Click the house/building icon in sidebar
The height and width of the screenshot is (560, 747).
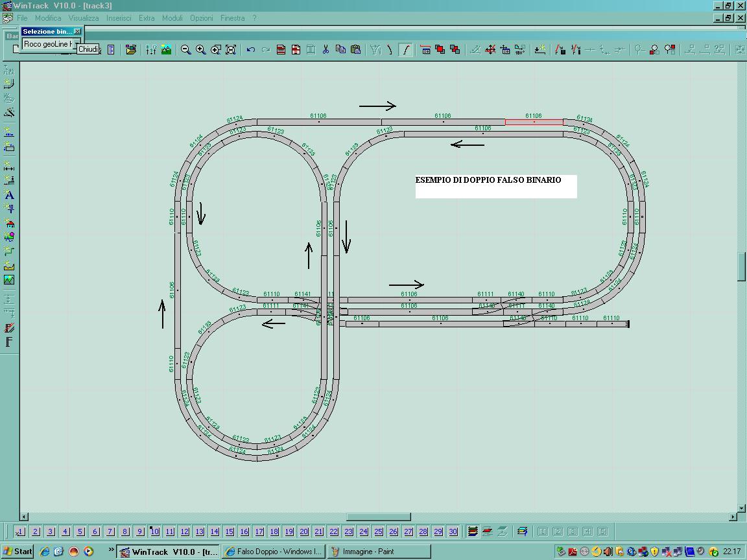tap(9, 222)
